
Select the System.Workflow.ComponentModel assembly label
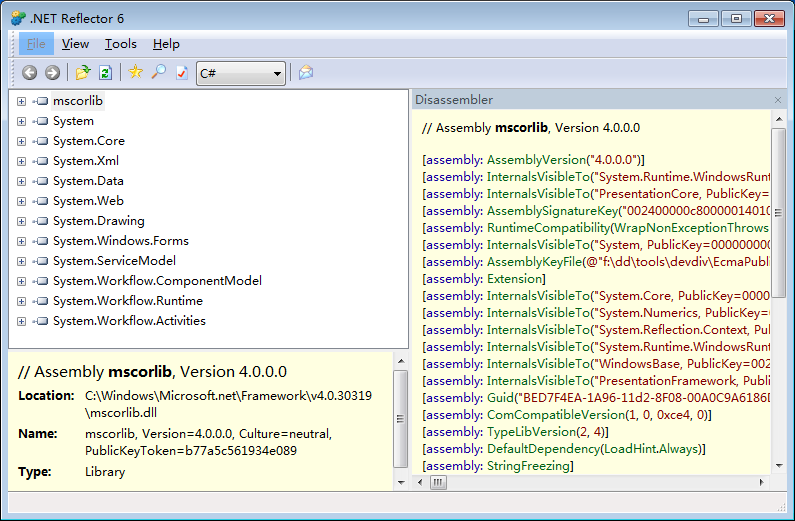coord(157,281)
